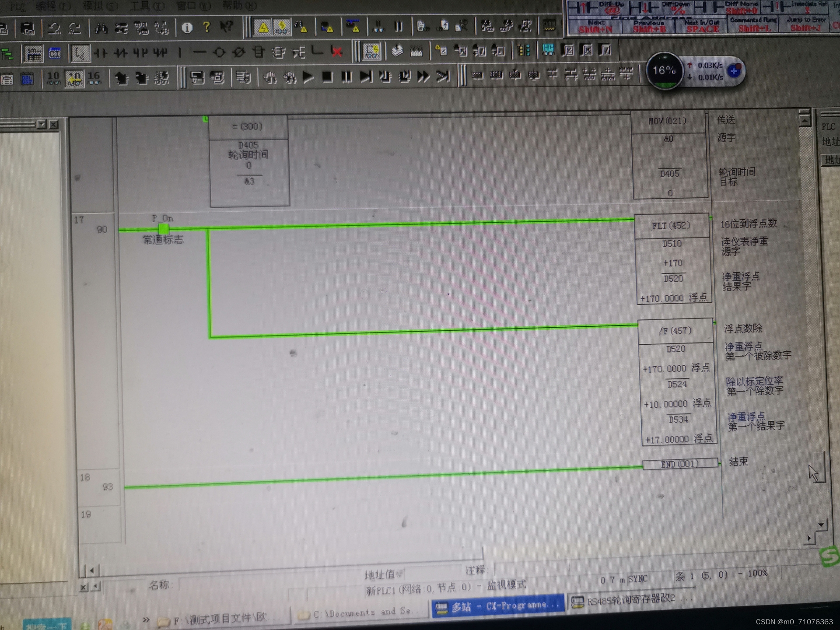Select the New Coil tool
840x630 pixels.
click(x=219, y=52)
